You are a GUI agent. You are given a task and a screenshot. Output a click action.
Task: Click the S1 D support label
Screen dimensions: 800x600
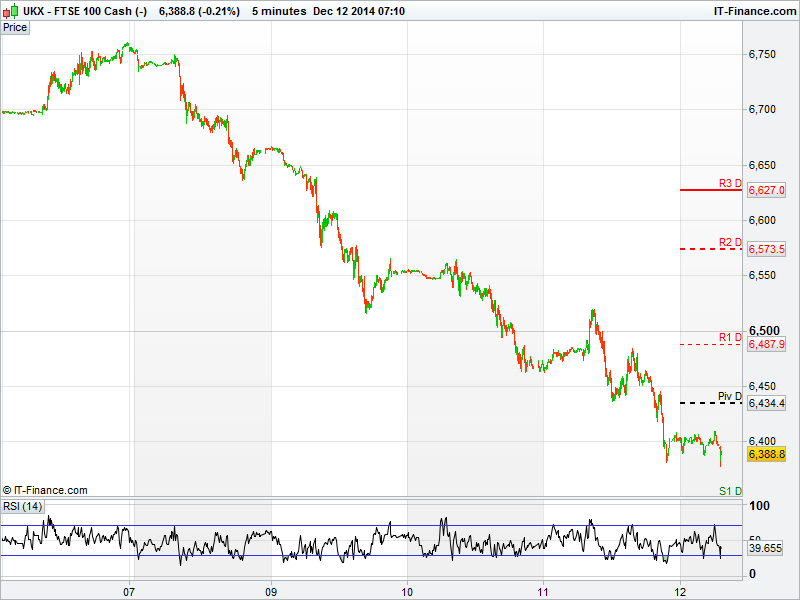point(730,490)
